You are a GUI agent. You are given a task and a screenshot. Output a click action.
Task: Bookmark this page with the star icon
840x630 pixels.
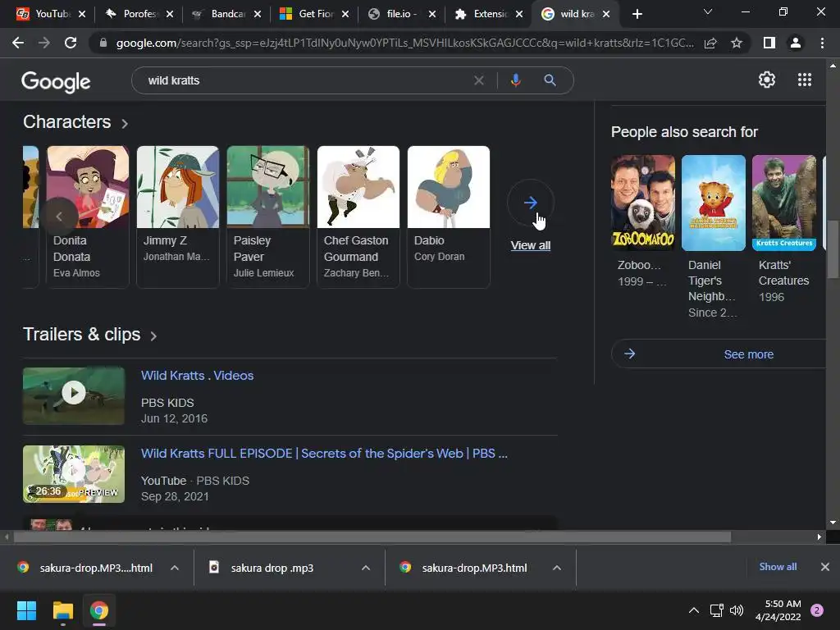(737, 43)
